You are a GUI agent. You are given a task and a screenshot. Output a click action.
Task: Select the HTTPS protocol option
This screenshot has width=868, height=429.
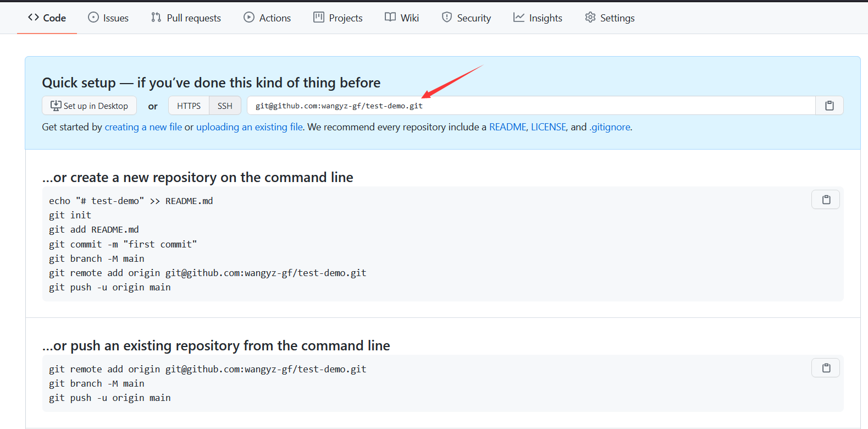(189, 106)
